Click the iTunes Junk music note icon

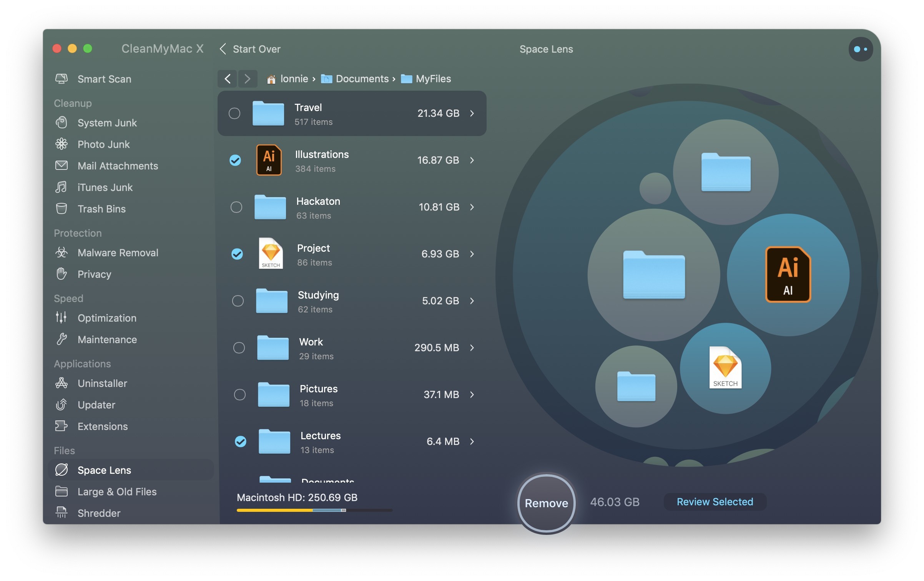tap(61, 187)
